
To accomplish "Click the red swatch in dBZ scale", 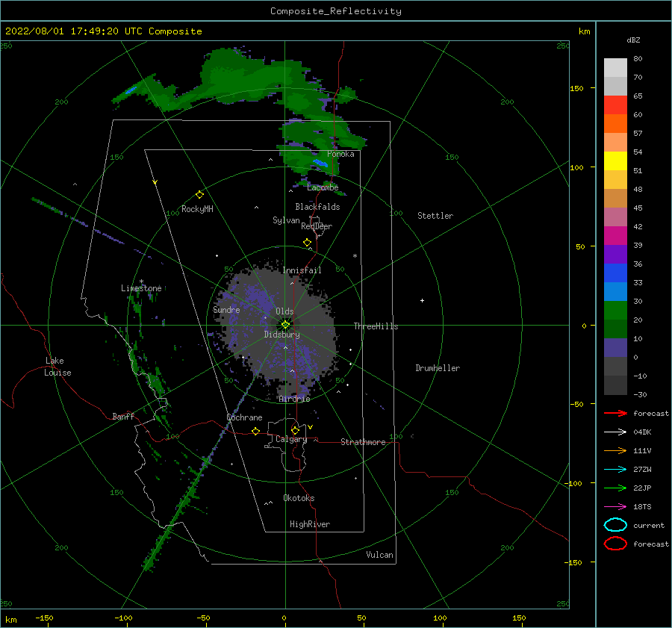I will [x=615, y=105].
